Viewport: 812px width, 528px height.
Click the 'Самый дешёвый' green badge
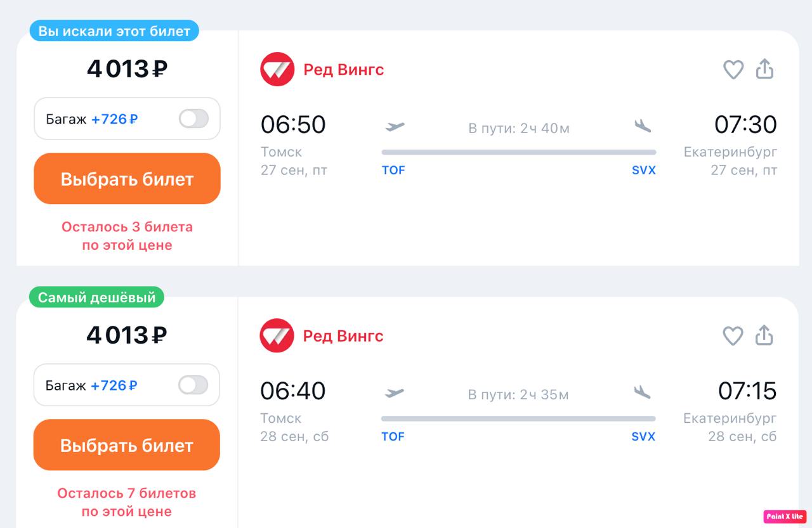(96, 297)
